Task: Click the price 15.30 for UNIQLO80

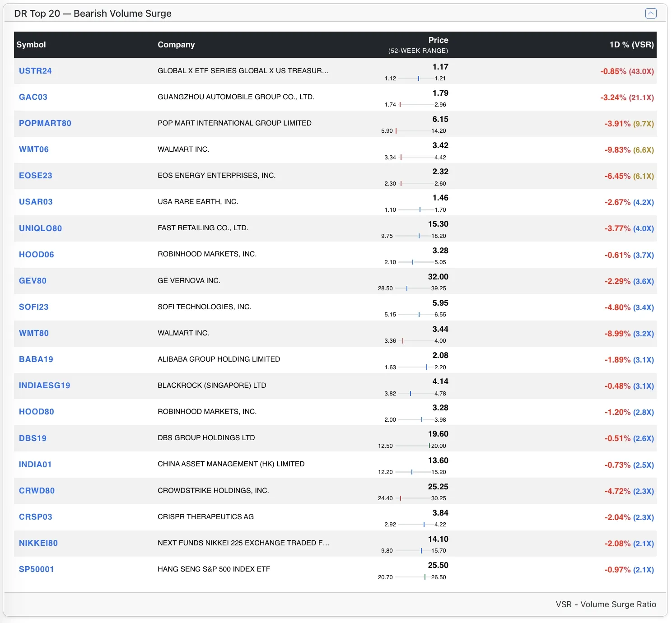Action: coord(438,224)
